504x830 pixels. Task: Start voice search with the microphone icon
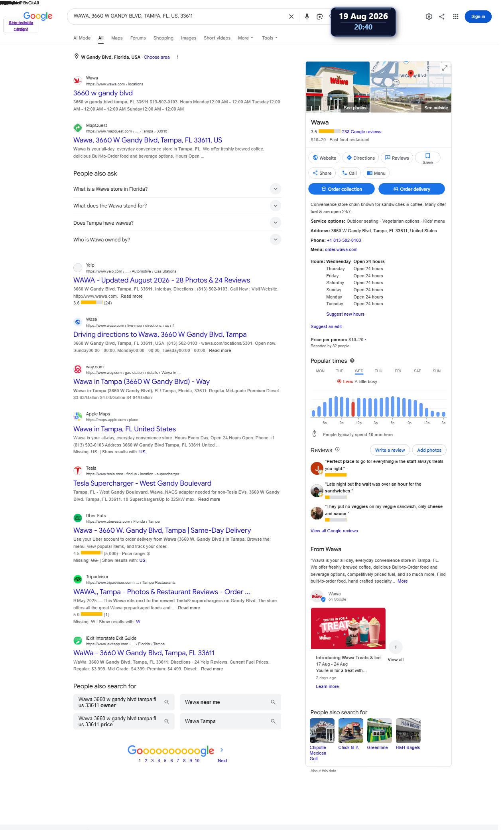pos(307,17)
